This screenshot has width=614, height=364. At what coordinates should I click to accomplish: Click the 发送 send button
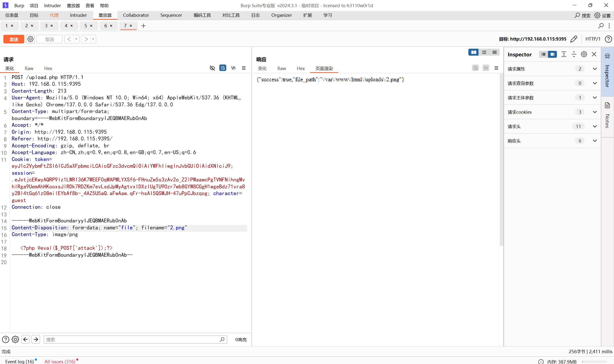(x=14, y=39)
